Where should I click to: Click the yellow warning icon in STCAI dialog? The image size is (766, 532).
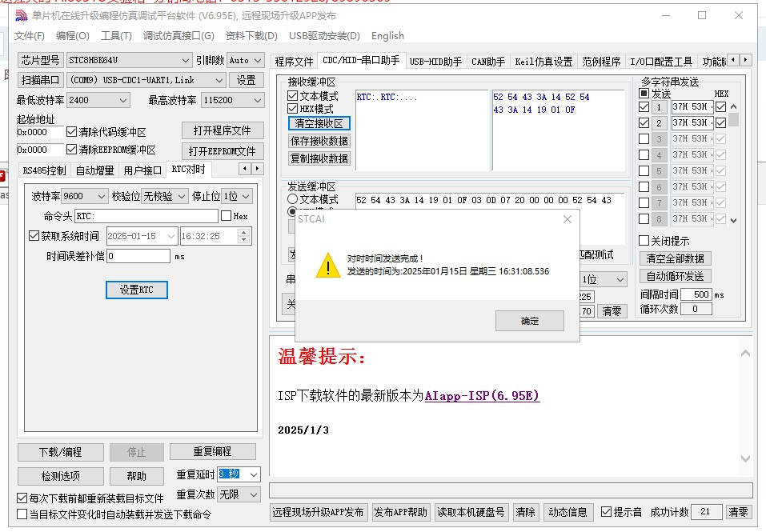pos(327,265)
